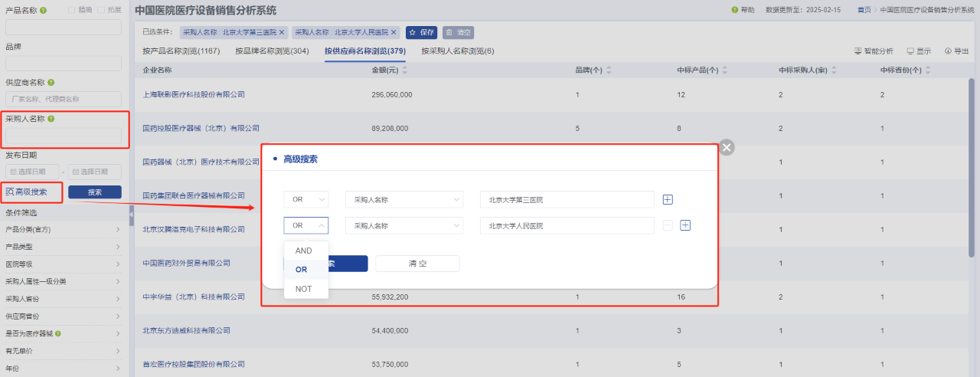This screenshot has width=980, height=377.
Task: Switch to 按产品名称浏览(1167) tab
Action: pyautogui.click(x=181, y=51)
